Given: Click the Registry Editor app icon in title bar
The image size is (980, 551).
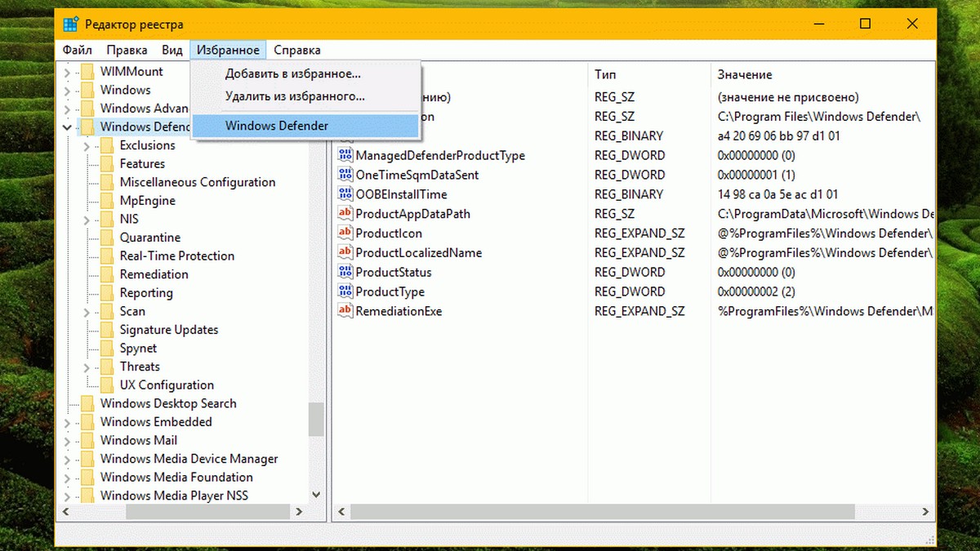Looking at the screenshot, I should (x=72, y=24).
